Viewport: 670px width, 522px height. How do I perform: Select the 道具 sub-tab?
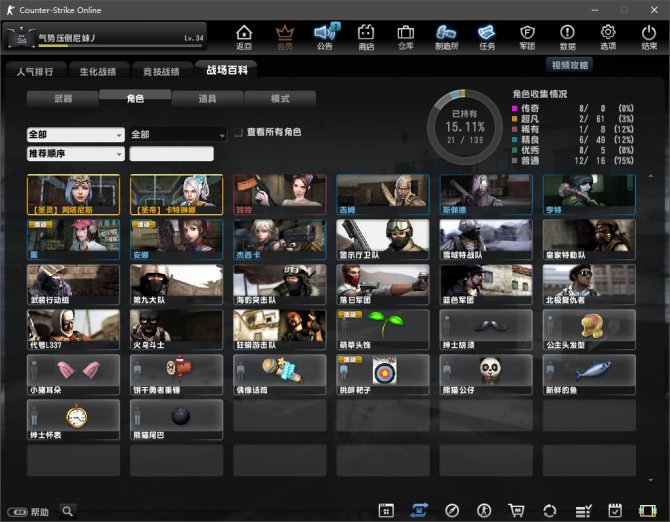pyautogui.click(x=207, y=99)
